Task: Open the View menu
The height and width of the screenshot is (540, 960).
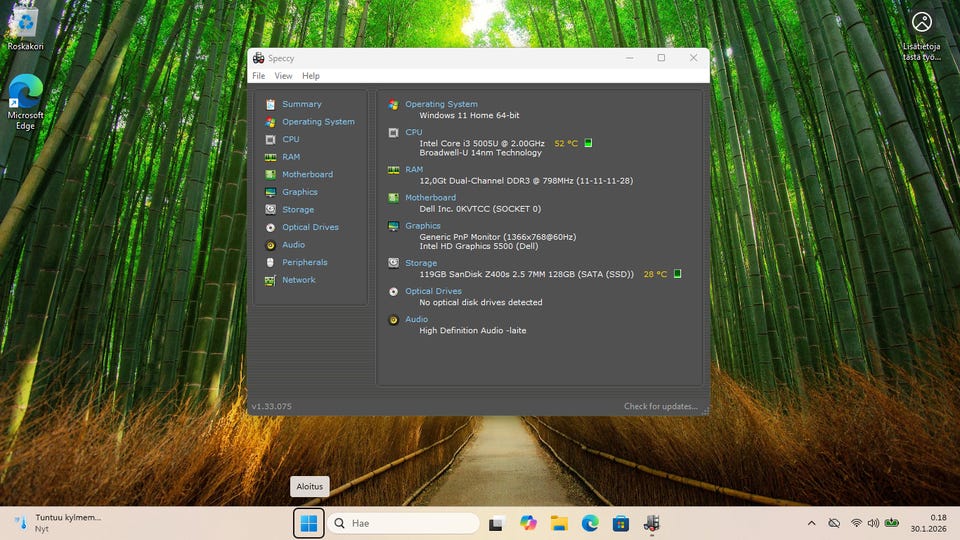Action: [x=283, y=76]
